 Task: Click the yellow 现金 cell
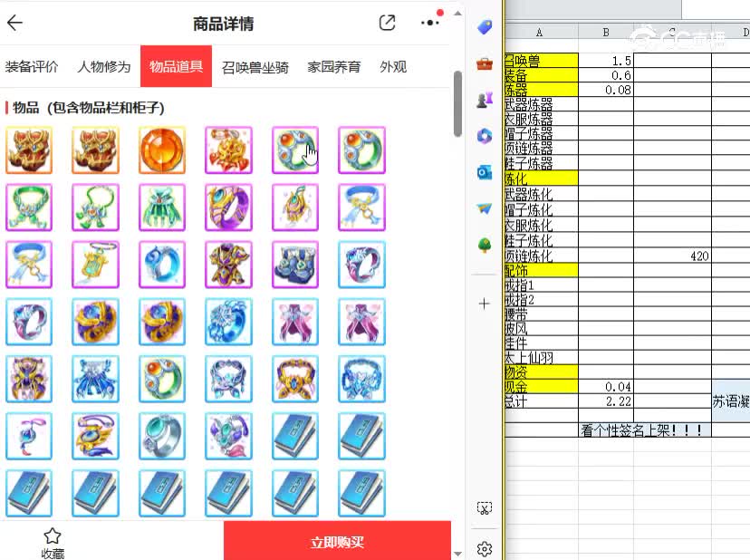(x=542, y=386)
